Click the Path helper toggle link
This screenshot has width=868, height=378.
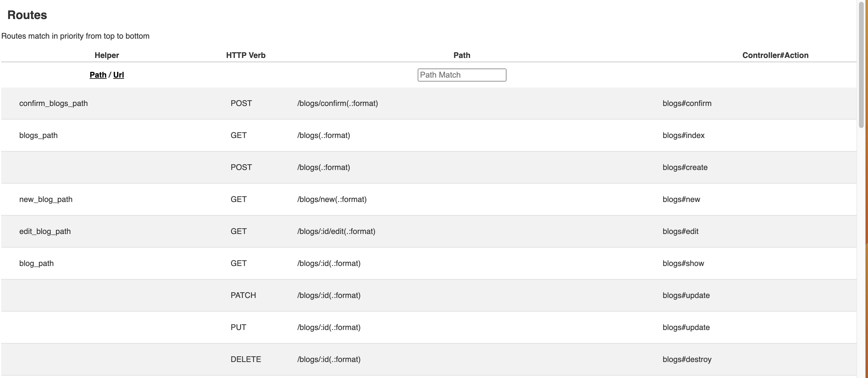(98, 75)
